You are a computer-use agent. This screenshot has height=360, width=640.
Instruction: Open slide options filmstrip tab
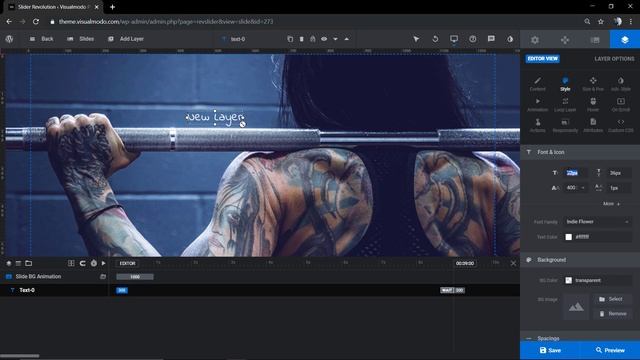coord(595,40)
